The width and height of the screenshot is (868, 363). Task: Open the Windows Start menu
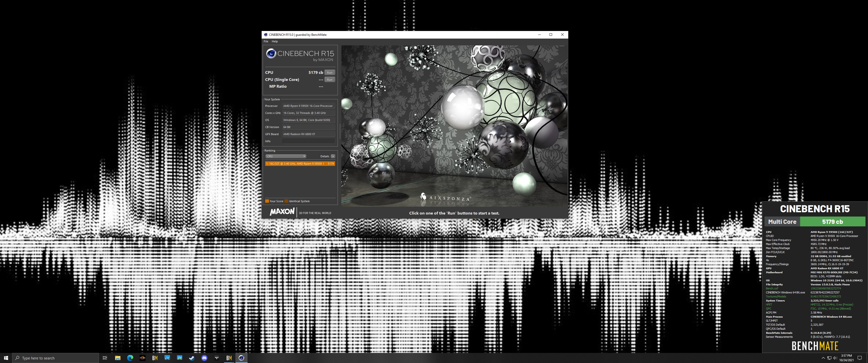click(6, 358)
